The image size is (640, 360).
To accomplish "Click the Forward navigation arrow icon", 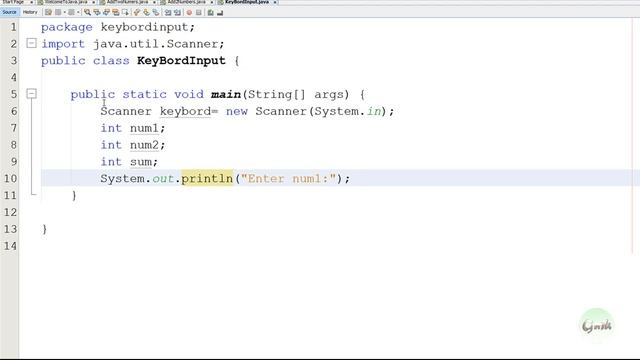I will tap(71, 12).
